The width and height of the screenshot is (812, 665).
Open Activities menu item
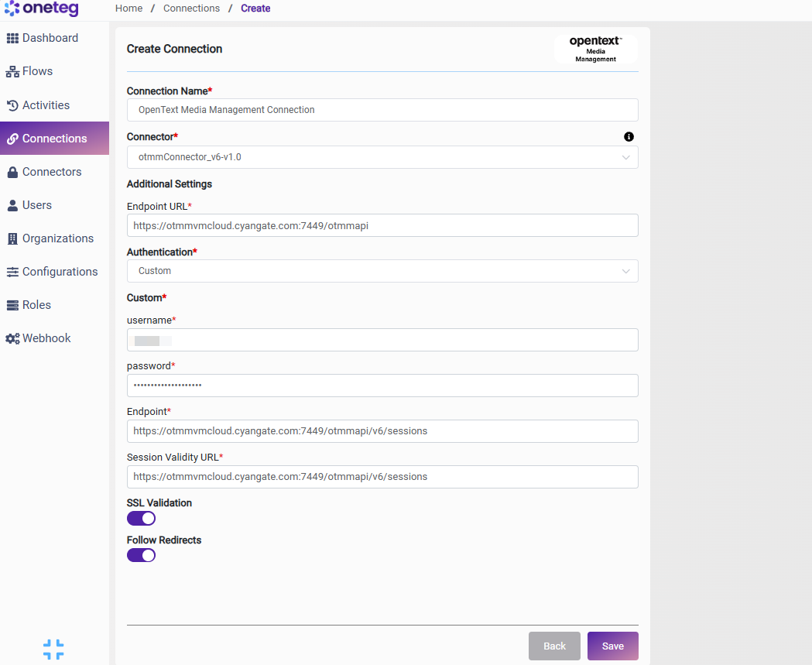pyautogui.click(x=54, y=105)
